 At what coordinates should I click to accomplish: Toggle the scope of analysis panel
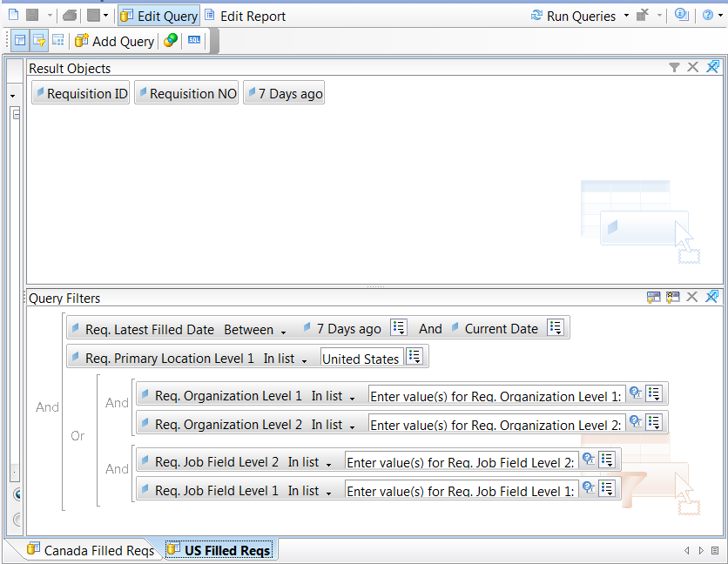click(x=58, y=40)
